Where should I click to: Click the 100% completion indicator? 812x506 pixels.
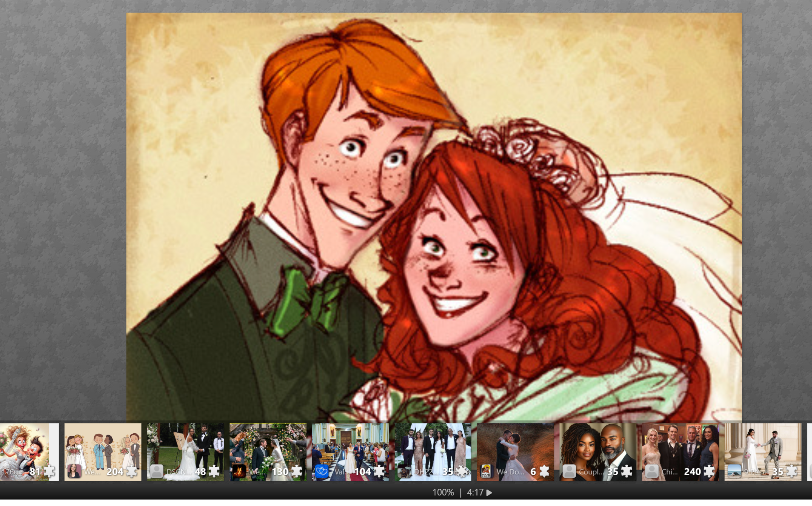click(x=443, y=492)
